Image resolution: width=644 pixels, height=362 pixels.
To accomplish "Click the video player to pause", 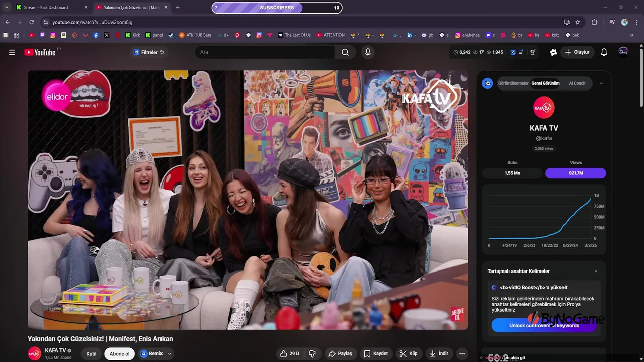I will [248, 200].
